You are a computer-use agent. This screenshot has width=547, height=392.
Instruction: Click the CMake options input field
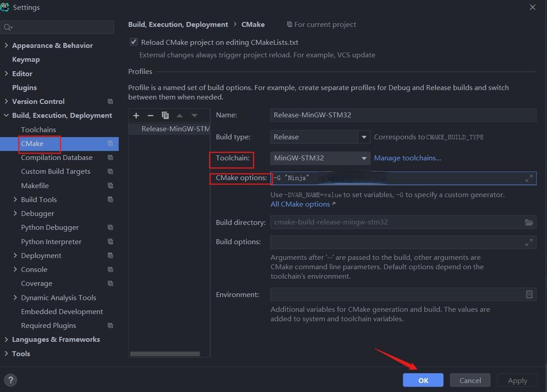pyautogui.click(x=403, y=178)
